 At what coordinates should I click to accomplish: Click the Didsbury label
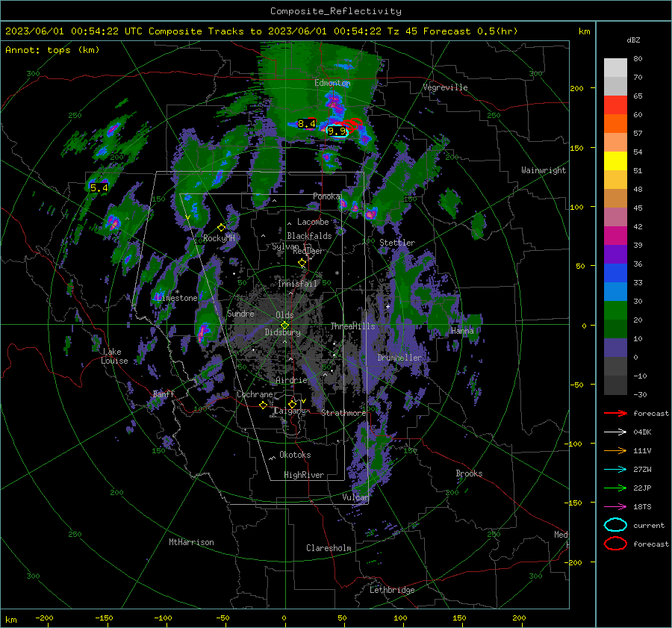coord(282,332)
